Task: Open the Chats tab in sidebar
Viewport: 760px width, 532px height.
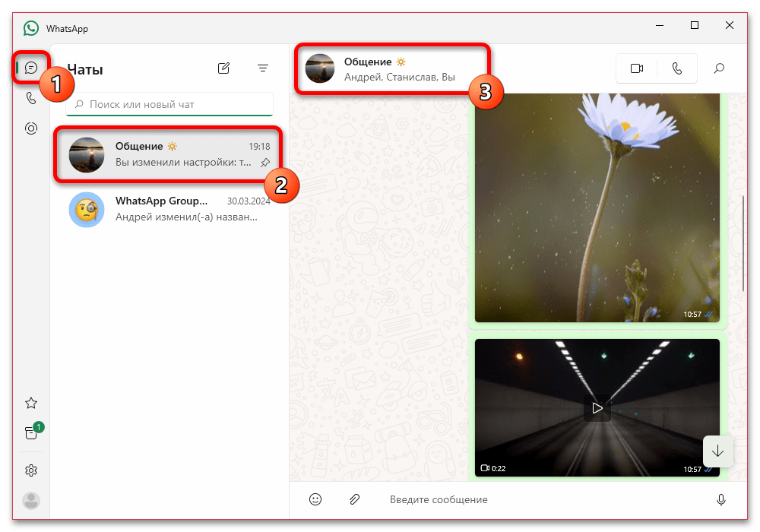Action: 31,68
